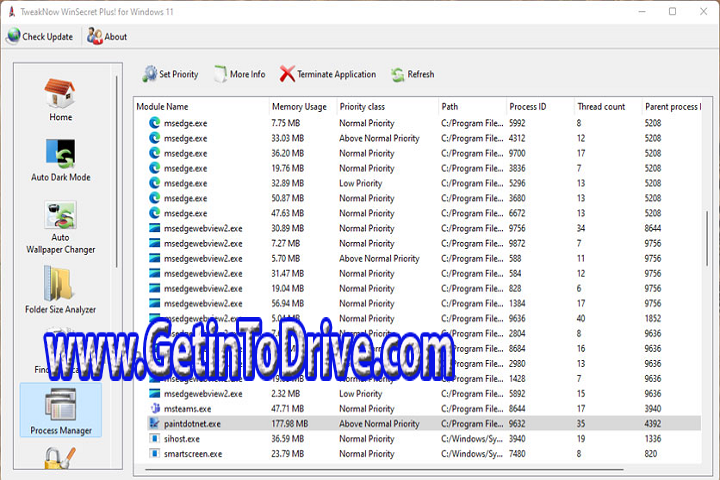This screenshot has width=720, height=480.
Task: Select msedge.exe row with 19.76 MB
Action: [x=423, y=168]
